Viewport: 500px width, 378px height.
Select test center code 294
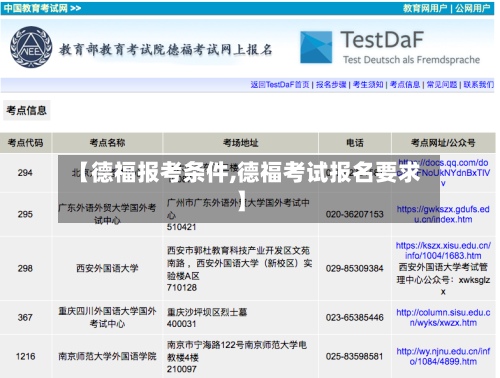[25, 173]
